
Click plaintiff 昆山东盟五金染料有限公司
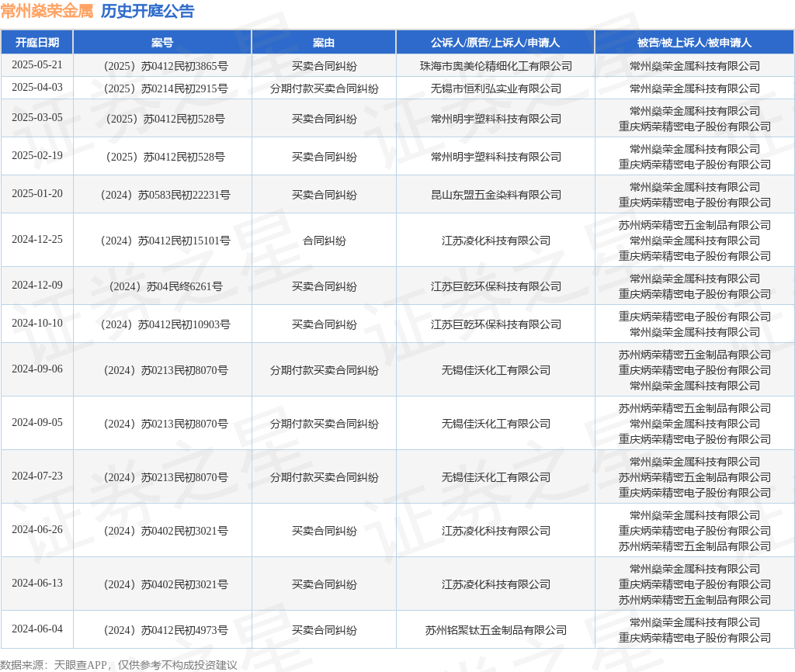pyautogui.click(x=496, y=195)
